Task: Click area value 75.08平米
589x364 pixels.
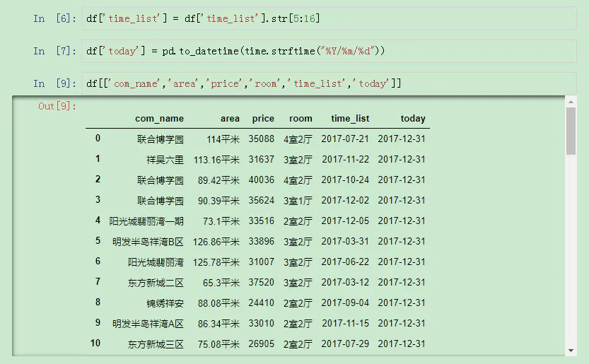Action: tap(218, 344)
